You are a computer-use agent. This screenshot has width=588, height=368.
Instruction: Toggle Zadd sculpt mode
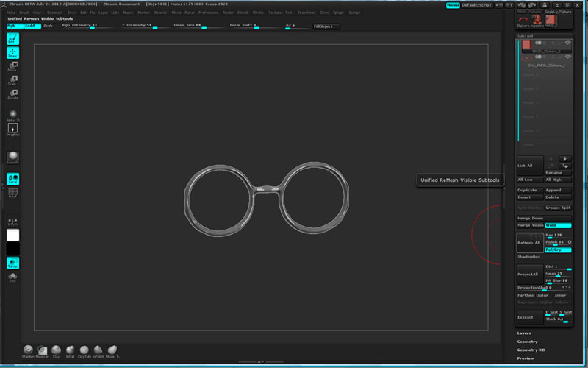tap(32, 26)
